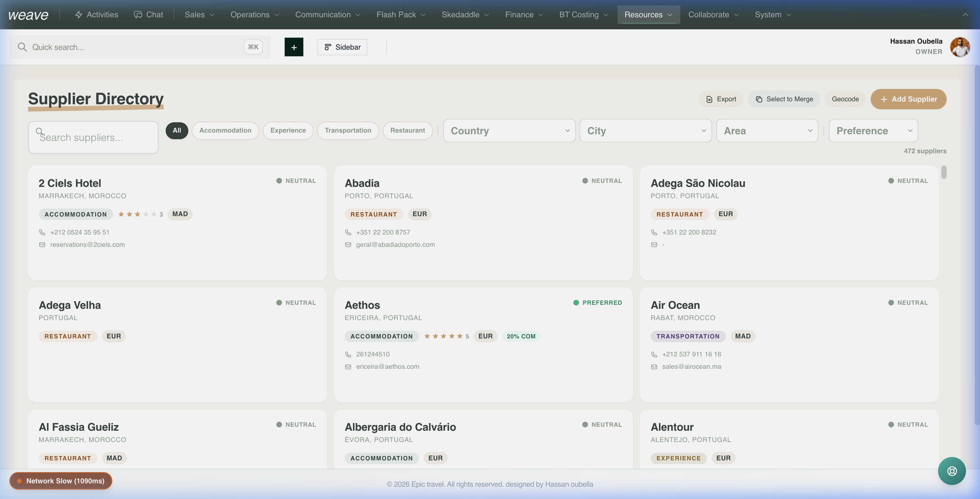Click the magnifier icon in Quick search
The width and height of the screenshot is (980, 499).
tap(22, 47)
